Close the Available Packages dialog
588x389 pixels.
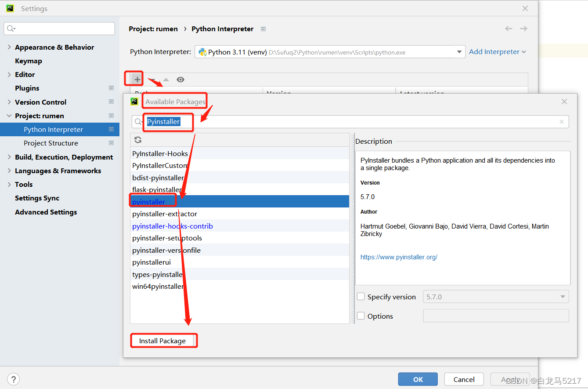coord(564,102)
